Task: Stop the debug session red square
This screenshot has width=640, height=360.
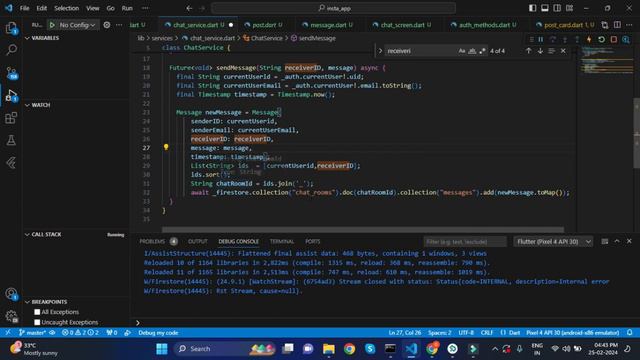Action: (613, 39)
